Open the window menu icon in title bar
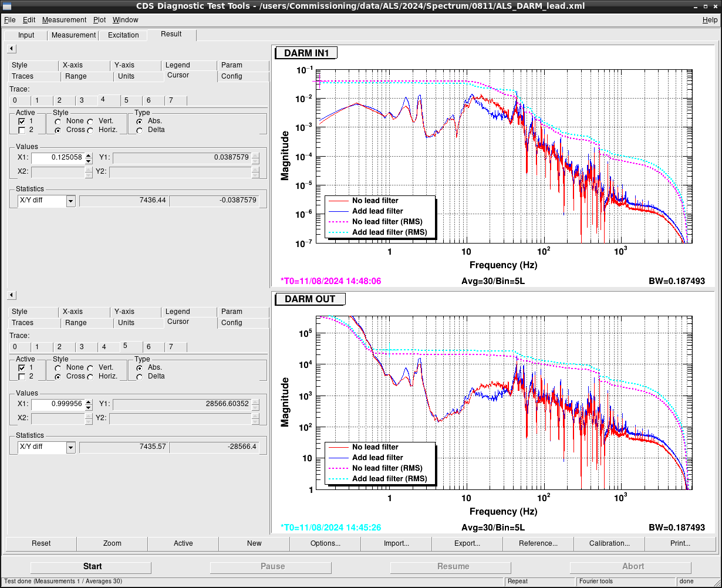 pyautogui.click(x=7, y=6)
